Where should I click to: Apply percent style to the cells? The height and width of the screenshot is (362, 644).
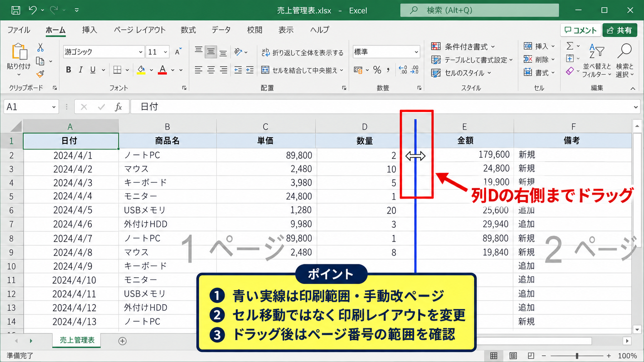(x=377, y=70)
